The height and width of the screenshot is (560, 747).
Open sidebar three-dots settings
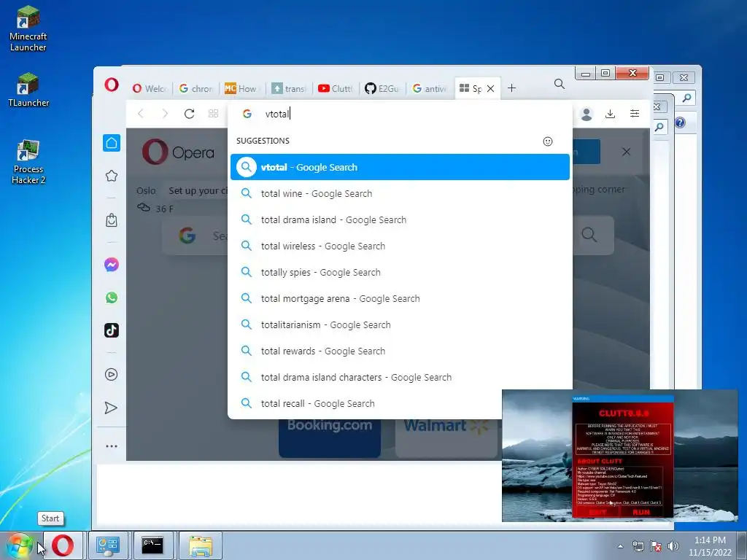(x=112, y=446)
